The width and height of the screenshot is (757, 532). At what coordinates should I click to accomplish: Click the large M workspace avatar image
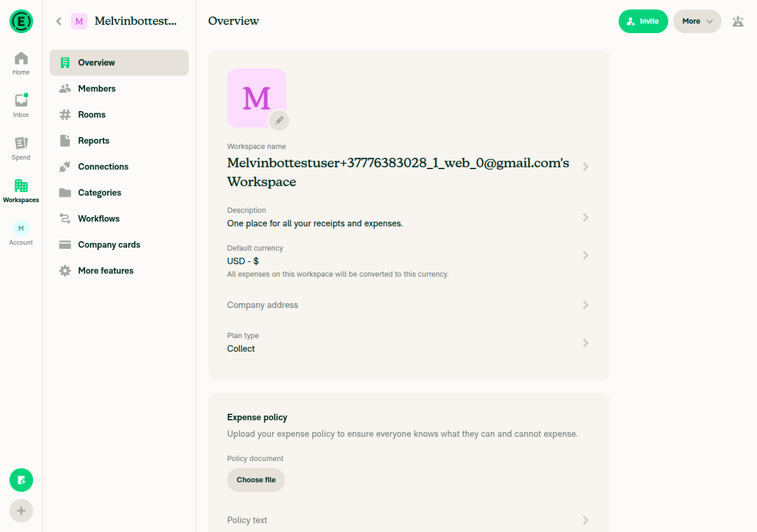(x=257, y=98)
